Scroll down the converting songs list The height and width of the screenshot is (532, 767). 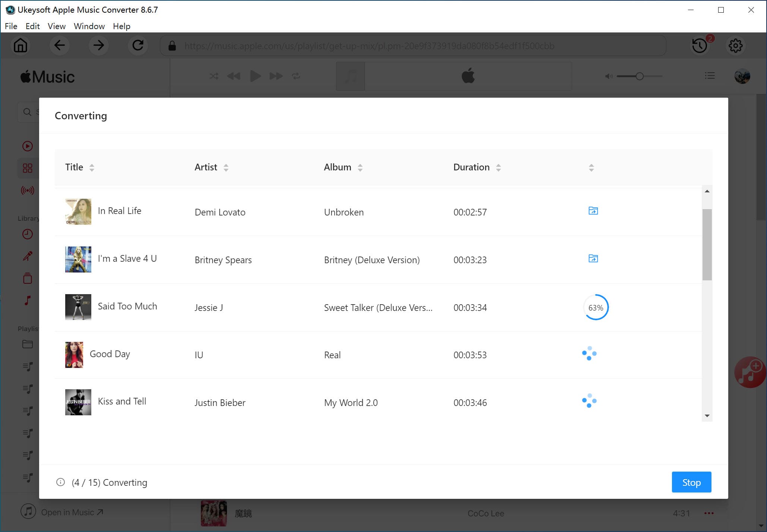[707, 415]
